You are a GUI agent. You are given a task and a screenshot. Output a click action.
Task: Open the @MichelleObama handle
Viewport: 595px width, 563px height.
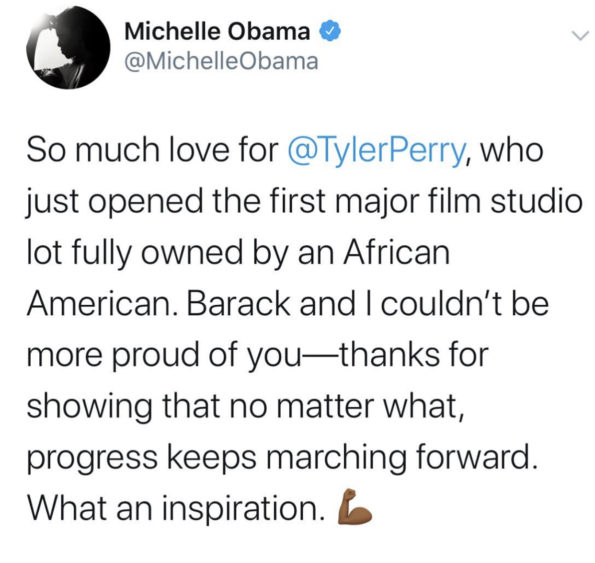tap(222, 61)
